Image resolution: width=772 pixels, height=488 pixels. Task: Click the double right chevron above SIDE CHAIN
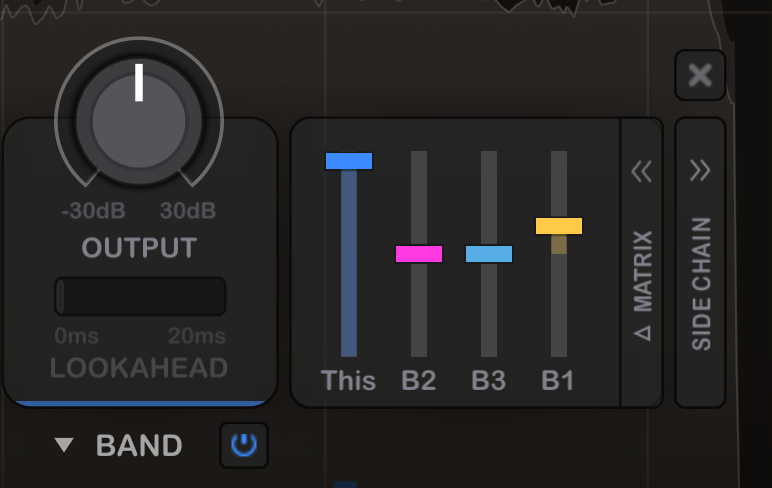coord(700,171)
